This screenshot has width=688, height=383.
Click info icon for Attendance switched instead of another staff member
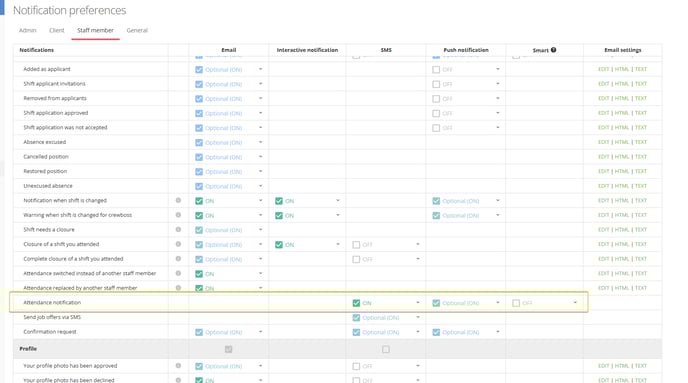coord(178,273)
